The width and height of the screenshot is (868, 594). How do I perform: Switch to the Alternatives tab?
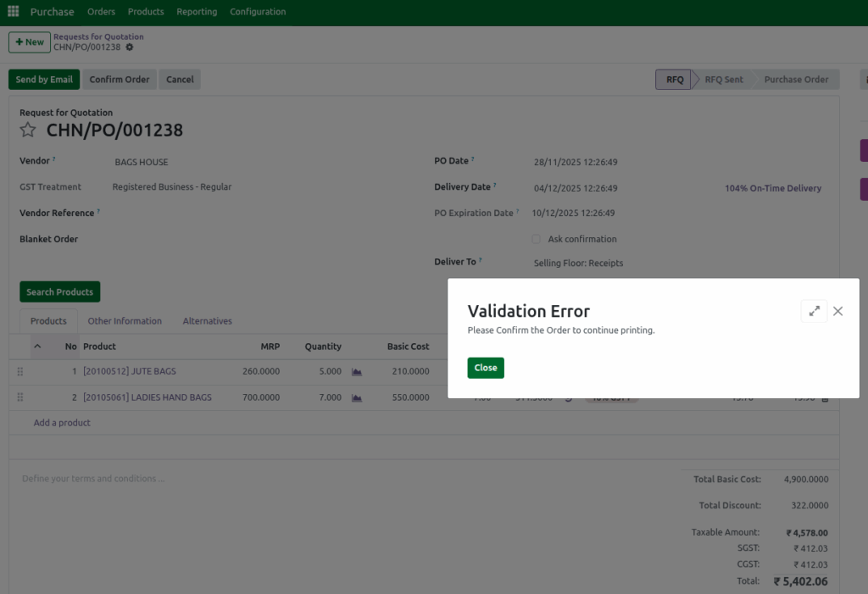click(207, 320)
